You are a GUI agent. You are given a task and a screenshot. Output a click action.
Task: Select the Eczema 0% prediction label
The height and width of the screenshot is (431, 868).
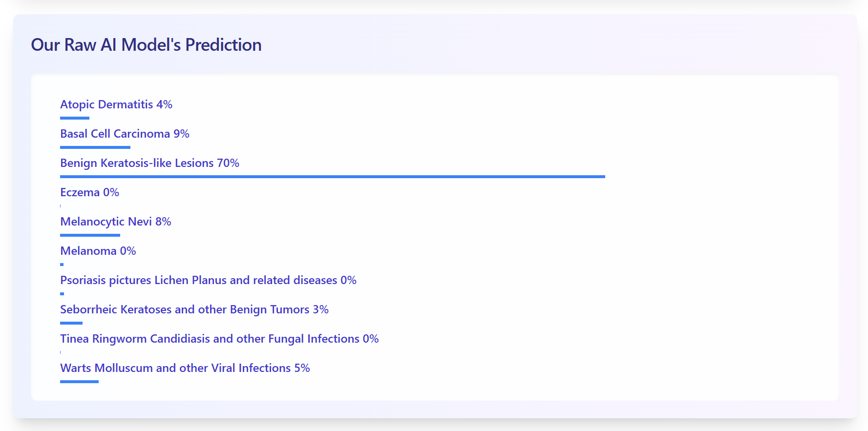pos(89,192)
